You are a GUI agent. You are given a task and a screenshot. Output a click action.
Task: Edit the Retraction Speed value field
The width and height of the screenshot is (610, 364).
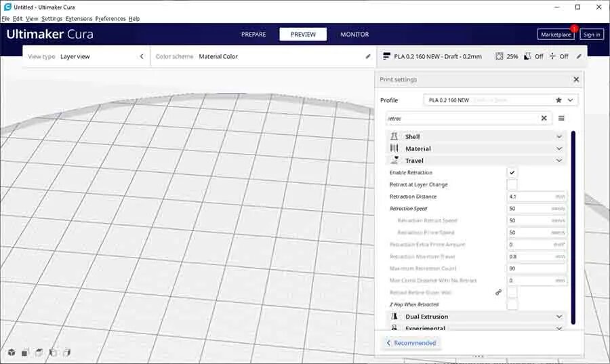click(x=537, y=209)
